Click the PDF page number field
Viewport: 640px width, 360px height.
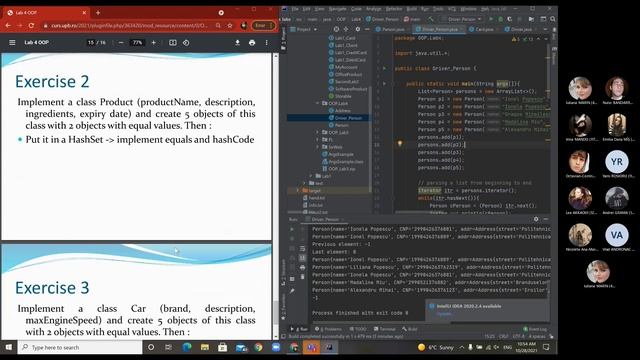(91, 42)
